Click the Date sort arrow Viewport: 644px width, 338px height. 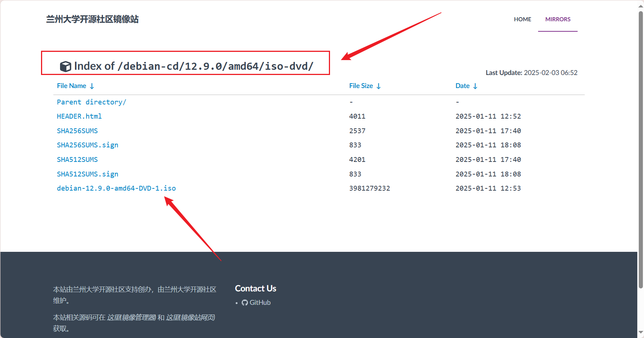point(475,86)
